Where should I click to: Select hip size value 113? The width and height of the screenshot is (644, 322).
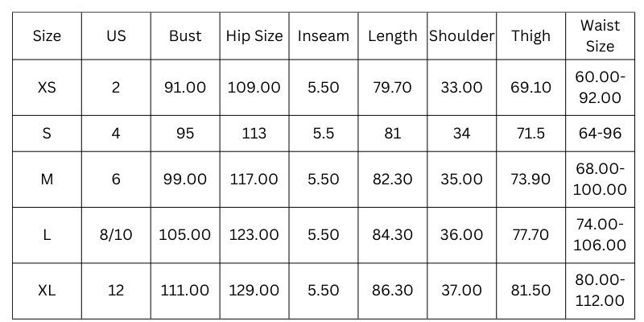254,134
